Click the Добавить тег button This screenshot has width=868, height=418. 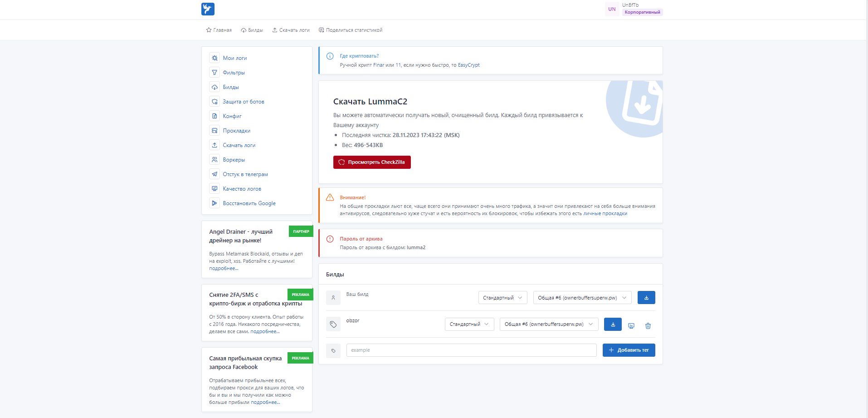629,350
